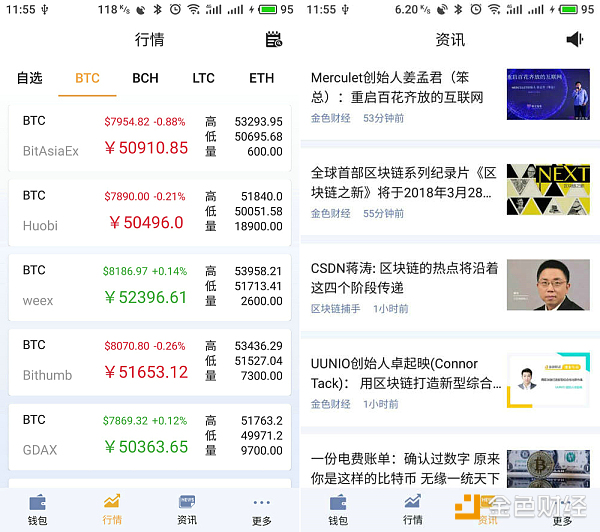
Task: Switch to the LTC tab
Action: [x=203, y=78]
